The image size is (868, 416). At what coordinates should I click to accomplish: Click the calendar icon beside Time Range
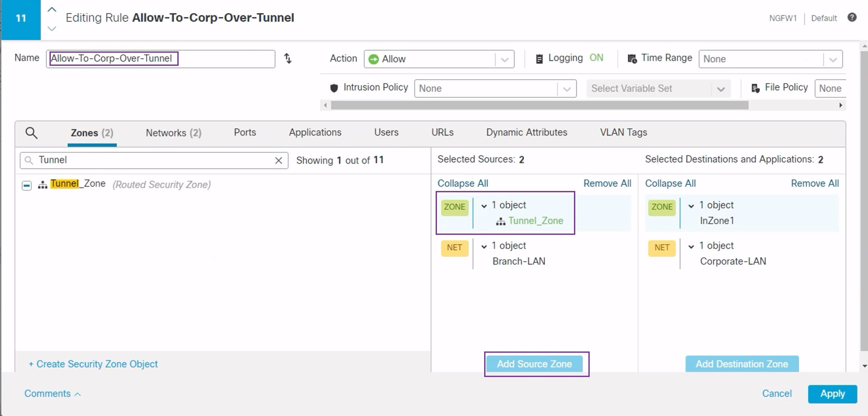point(632,58)
